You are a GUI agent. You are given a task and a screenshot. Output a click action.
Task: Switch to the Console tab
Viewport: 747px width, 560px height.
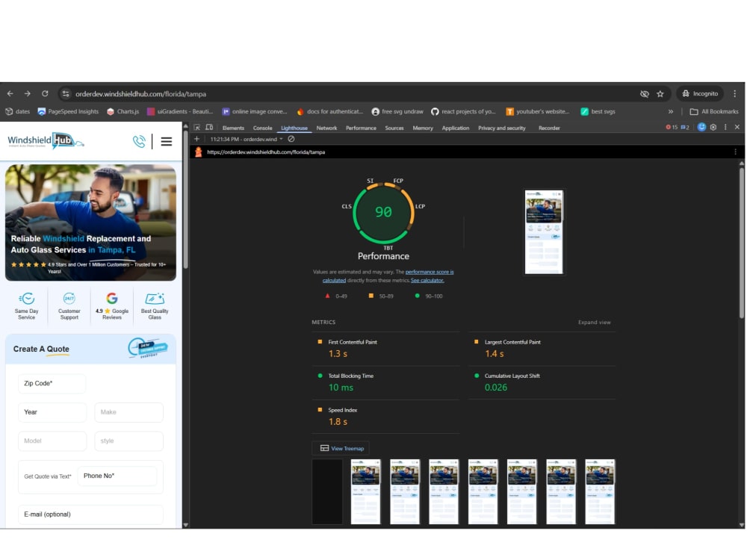[x=262, y=128]
